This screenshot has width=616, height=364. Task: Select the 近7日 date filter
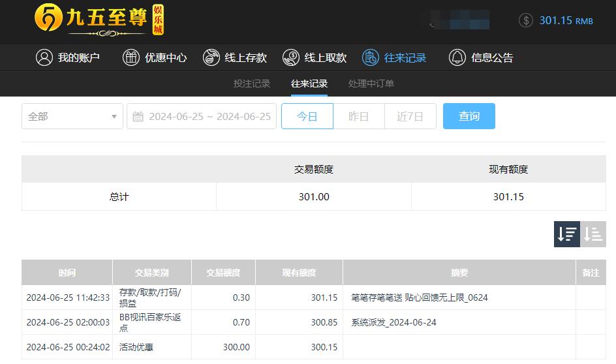click(x=410, y=116)
